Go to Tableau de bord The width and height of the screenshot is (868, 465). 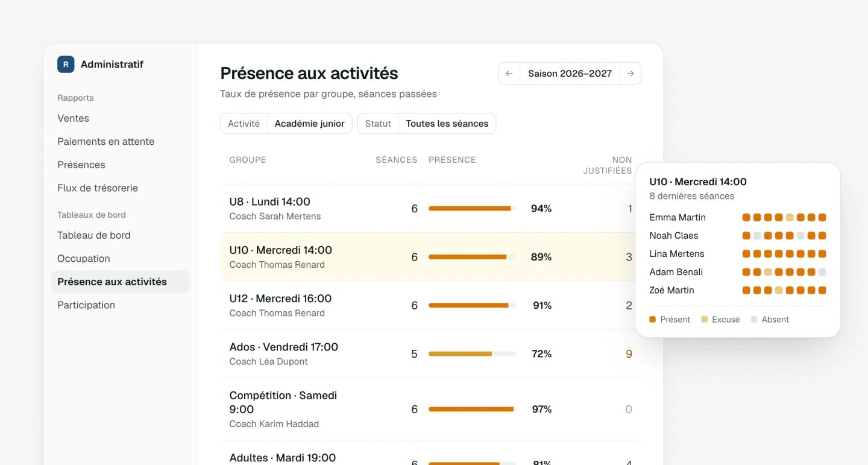94,235
